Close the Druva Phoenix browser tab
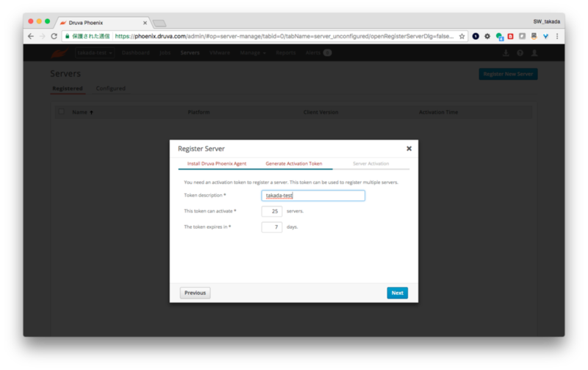The height and width of the screenshot is (370, 588). click(145, 23)
